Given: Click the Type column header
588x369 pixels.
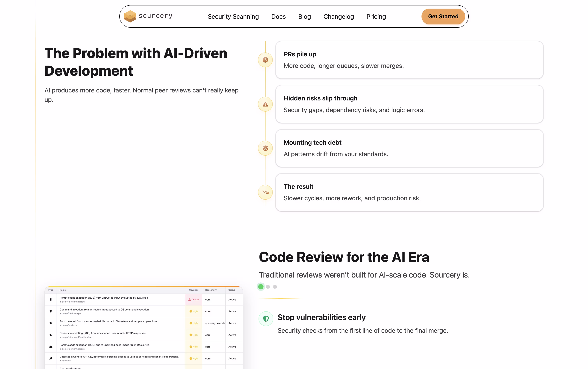Looking at the screenshot, I should (50, 290).
